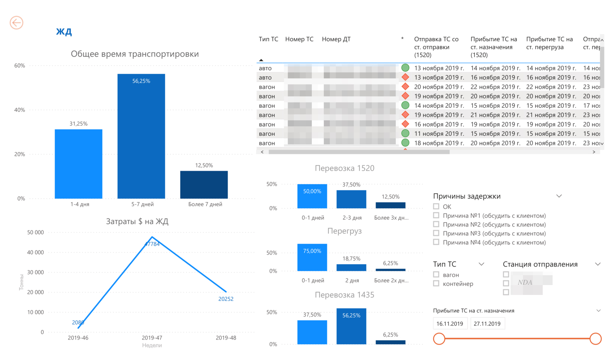Screen dimensions: 614x364
Task: Check first Станция отправления checkbox
Action: (506, 274)
